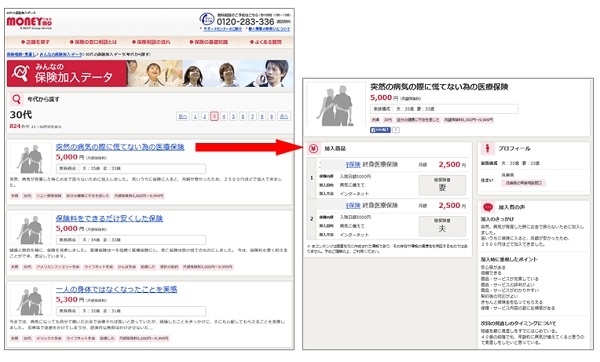Go to the previous page (前へ)
The image size is (600, 362).
(x=183, y=116)
